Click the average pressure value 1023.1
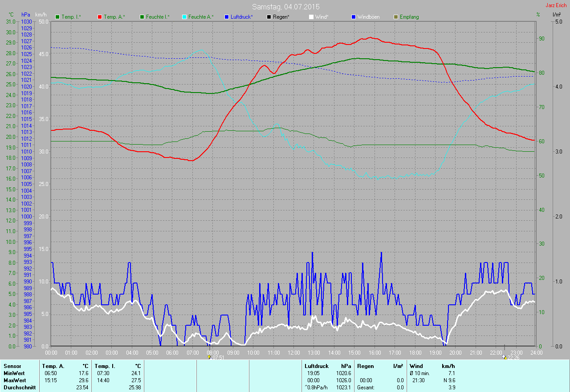Viewport: 570px width, 392px height. [343, 388]
